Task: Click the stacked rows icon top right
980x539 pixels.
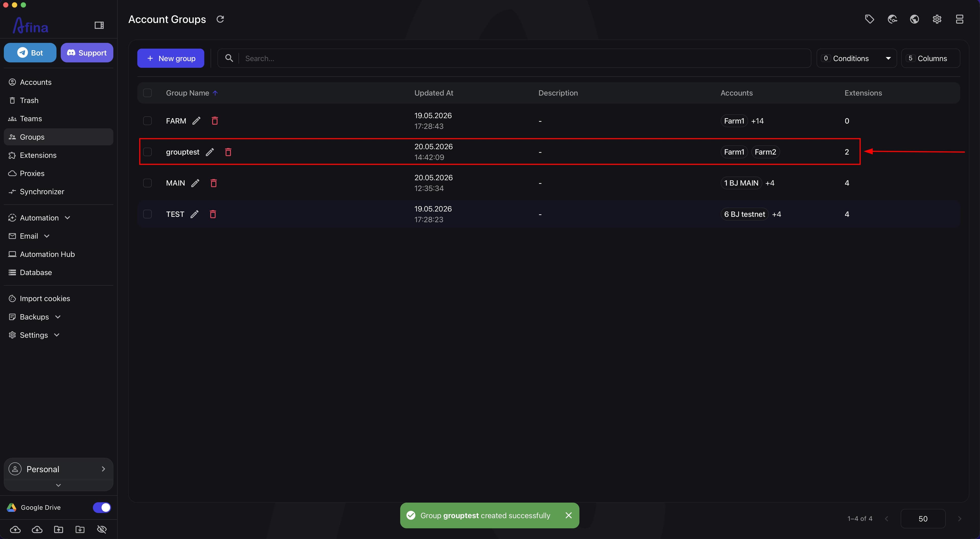Action: click(x=960, y=19)
